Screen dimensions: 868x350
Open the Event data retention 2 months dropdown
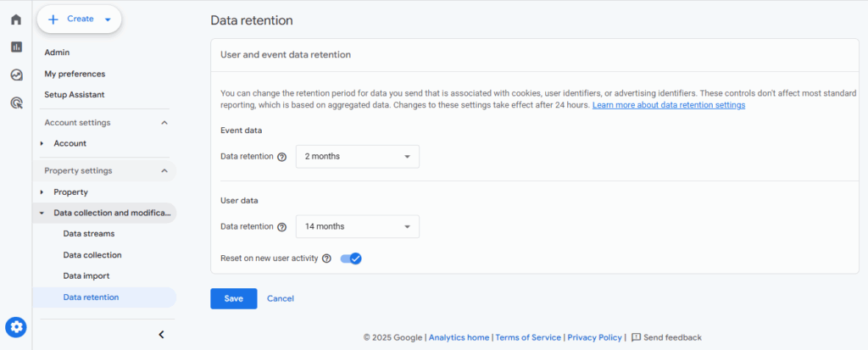pyautogui.click(x=358, y=157)
